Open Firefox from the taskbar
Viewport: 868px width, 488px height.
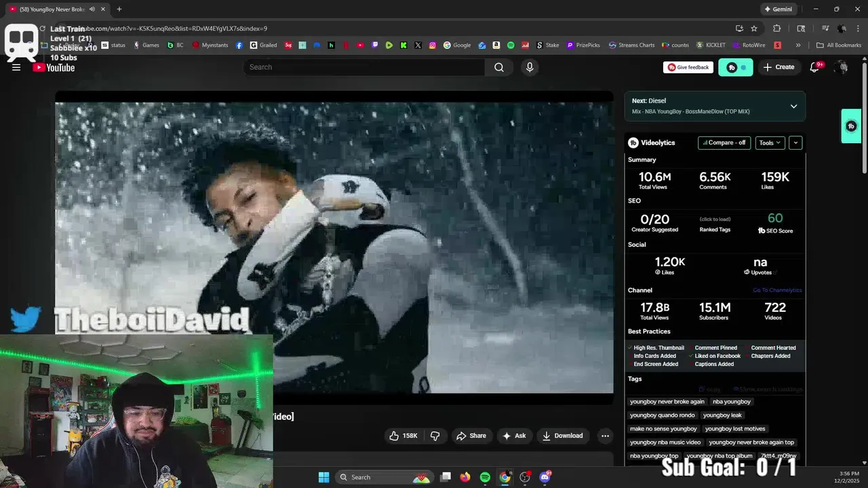point(465,477)
